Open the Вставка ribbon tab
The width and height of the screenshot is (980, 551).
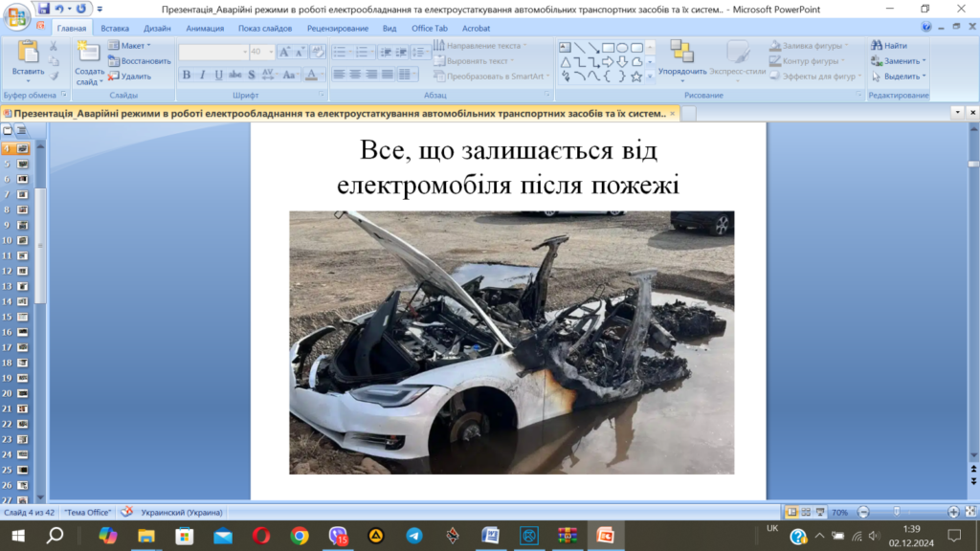coord(115,28)
